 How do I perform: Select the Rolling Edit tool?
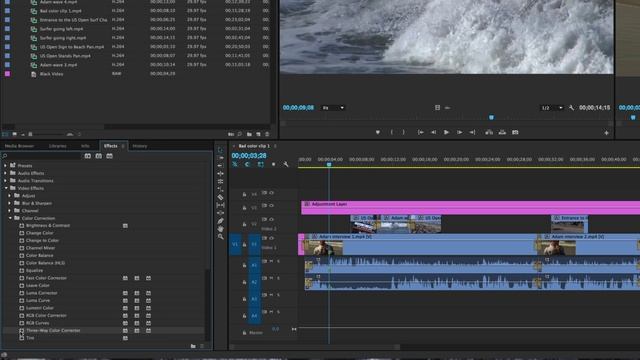220,173
